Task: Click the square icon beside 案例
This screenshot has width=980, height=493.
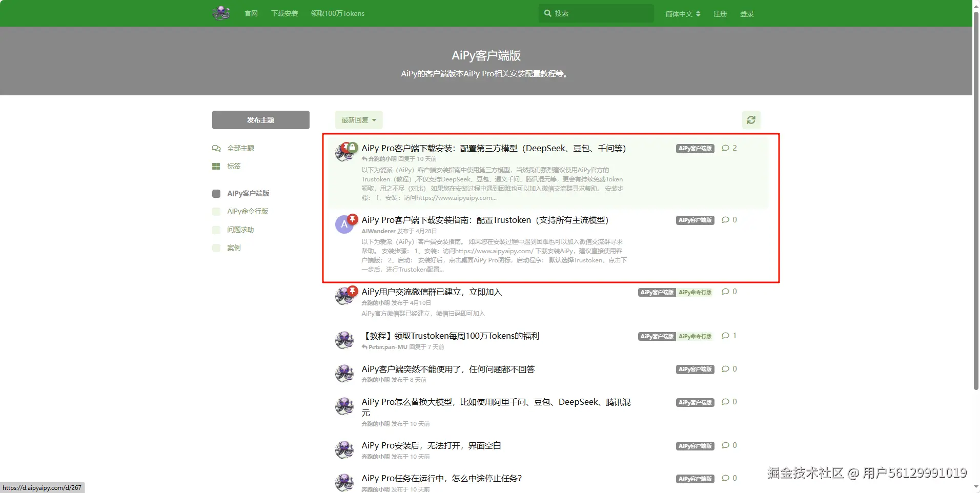Action: tap(216, 248)
